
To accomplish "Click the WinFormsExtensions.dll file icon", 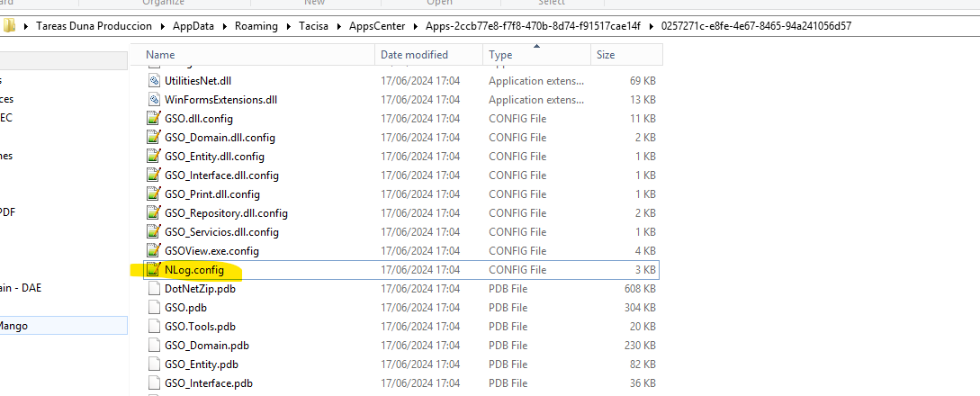I will click(x=154, y=99).
